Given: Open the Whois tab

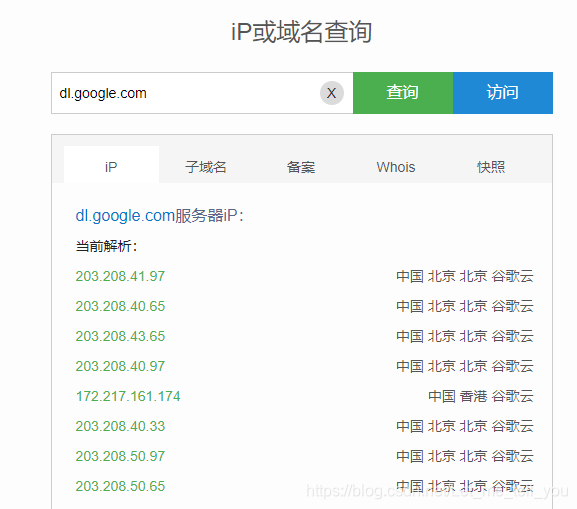Looking at the screenshot, I should (396, 167).
